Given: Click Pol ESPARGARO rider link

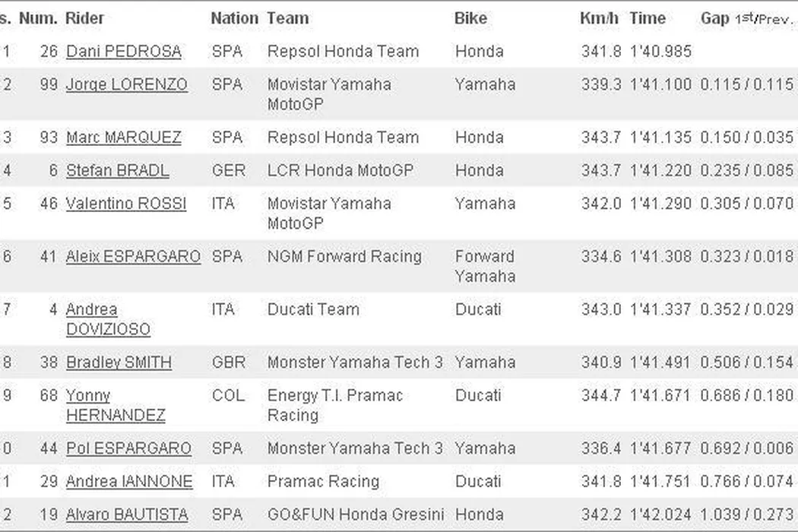Looking at the screenshot, I should click(128, 448).
